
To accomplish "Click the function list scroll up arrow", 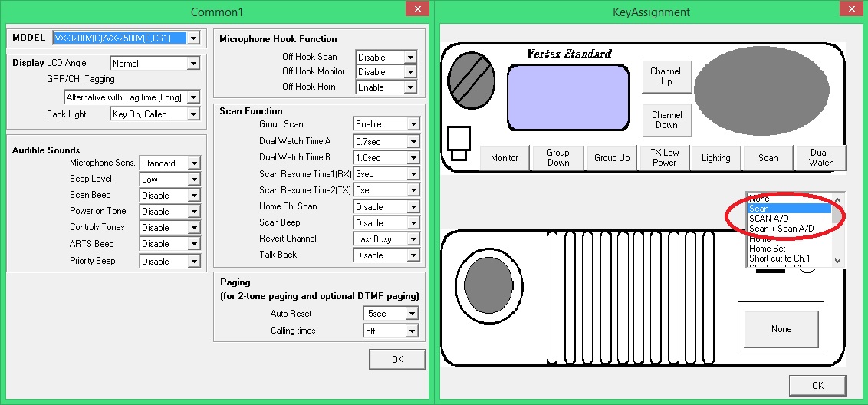I will coord(837,200).
